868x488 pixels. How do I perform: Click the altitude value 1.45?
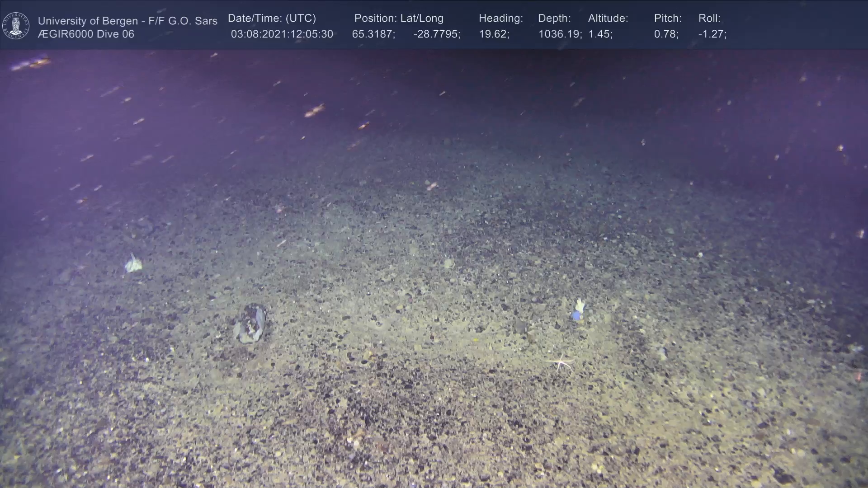(x=600, y=34)
